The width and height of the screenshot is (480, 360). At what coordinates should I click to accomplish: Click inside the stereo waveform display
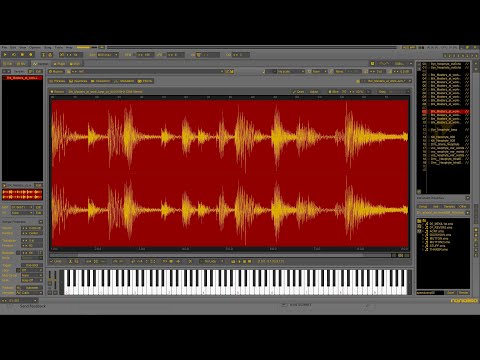pyautogui.click(x=230, y=173)
